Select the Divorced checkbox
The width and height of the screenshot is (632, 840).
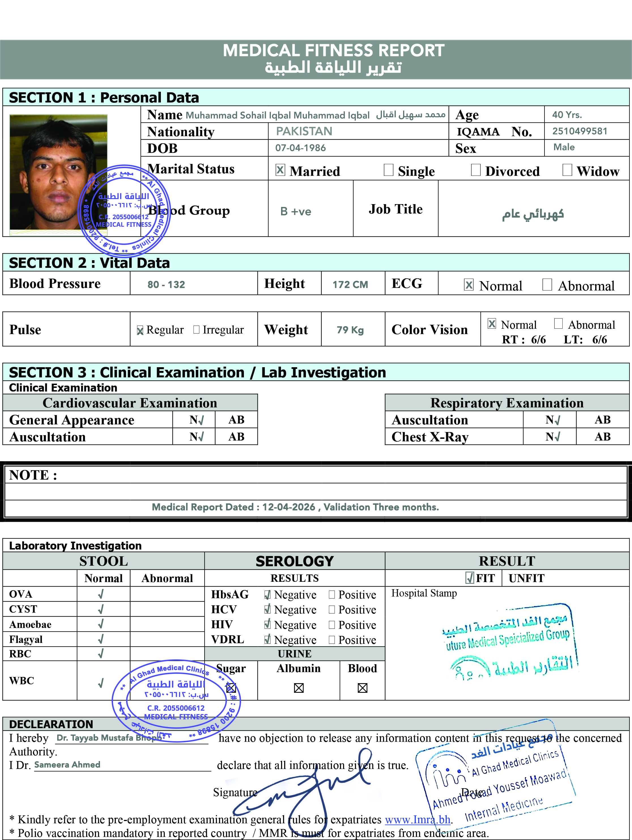tap(475, 170)
